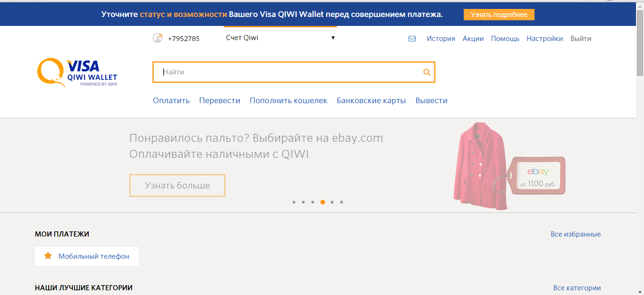Click the Понравилось пальто banner headline

tap(256, 138)
